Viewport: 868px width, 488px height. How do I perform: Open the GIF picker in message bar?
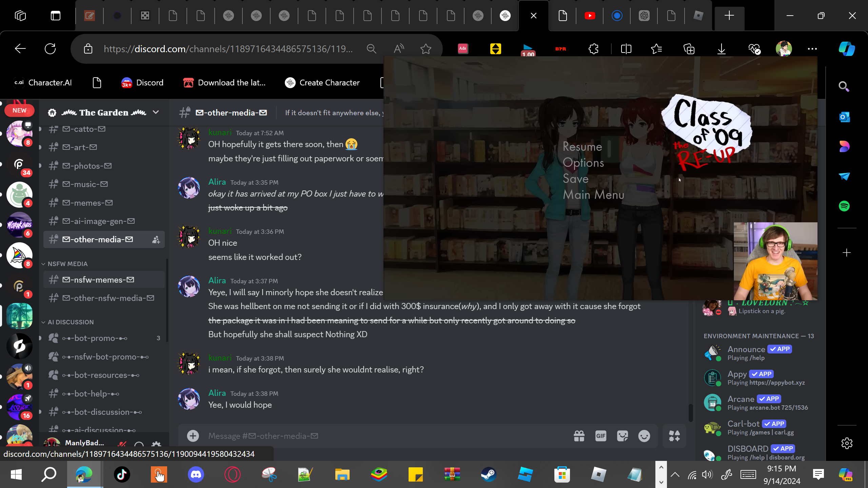pos(600,436)
